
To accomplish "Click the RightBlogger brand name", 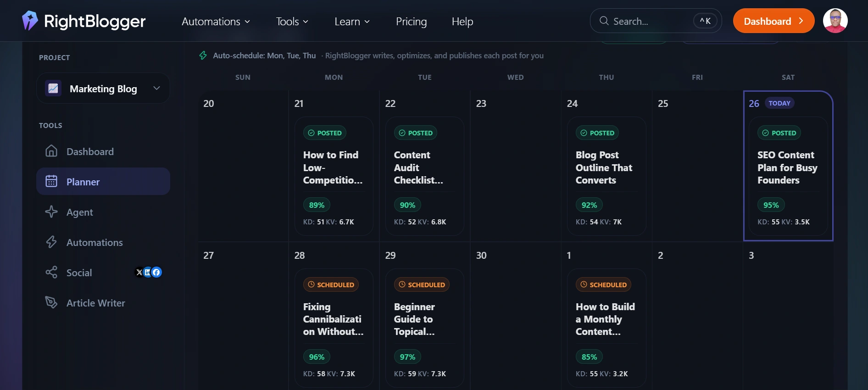I will pyautogui.click(x=95, y=21).
